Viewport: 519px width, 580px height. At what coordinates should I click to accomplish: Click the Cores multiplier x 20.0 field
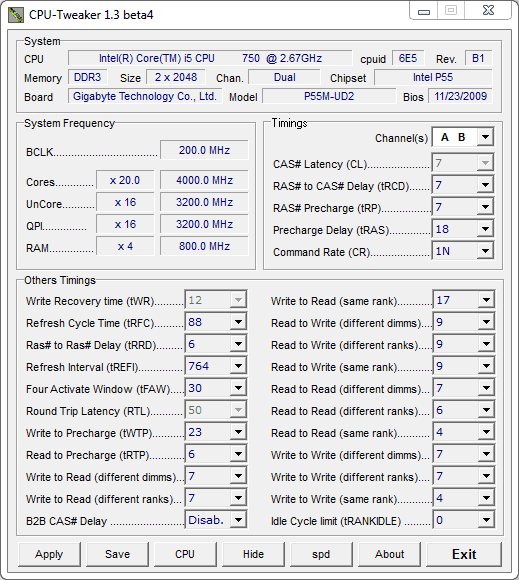[x=125, y=180]
